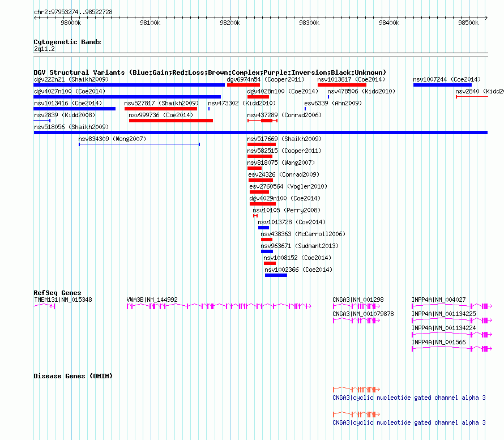Image resolution: width=504 pixels, height=440 pixels.
Task: Click the red nsv527817 (Shaikh2009) loss bar
Action: point(161,109)
